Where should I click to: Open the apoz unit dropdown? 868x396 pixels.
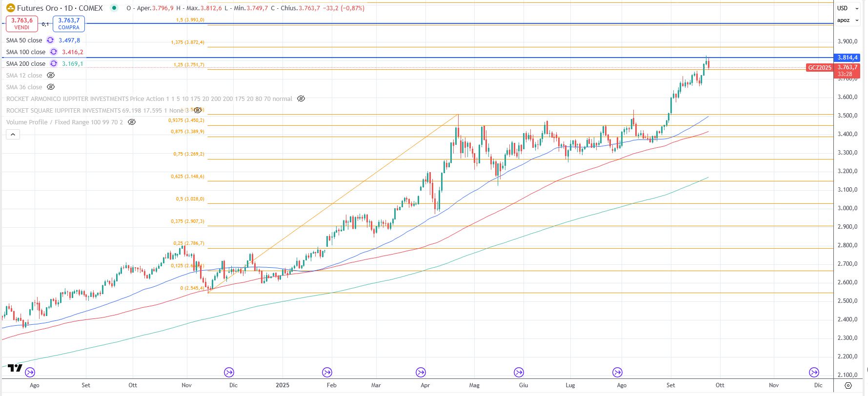point(848,20)
